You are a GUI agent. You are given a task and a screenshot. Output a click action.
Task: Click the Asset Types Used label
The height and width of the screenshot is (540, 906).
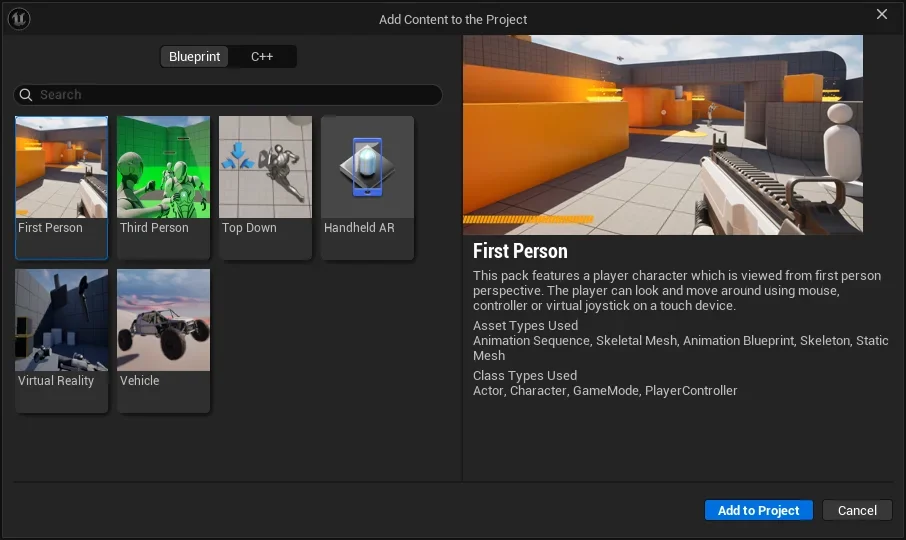pyautogui.click(x=525, y=325)
